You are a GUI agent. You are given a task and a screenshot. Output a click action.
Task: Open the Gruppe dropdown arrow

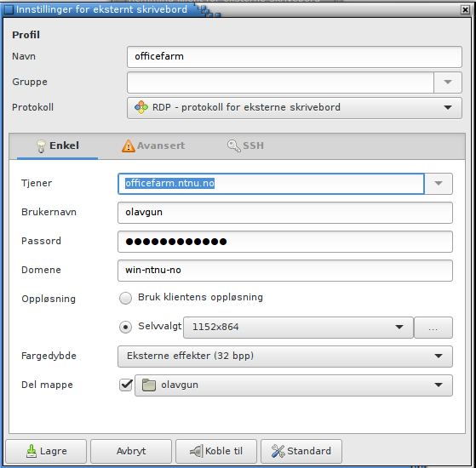pyautogui.click(x=448, y=83)
